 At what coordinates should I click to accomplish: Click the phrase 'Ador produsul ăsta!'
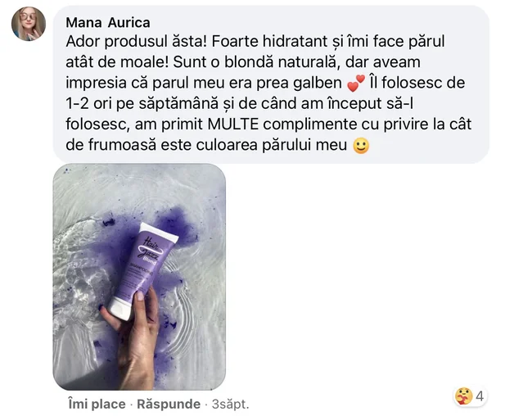pyautogui.click(x=136, y=42)
